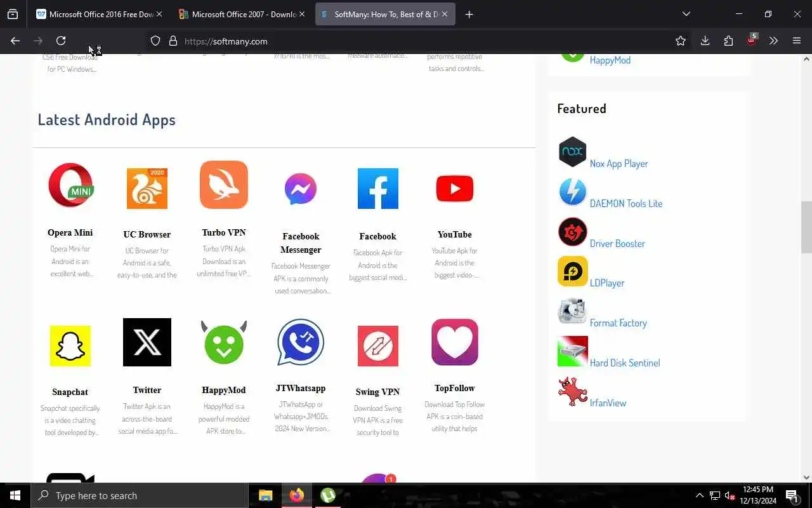Close the Microsoft Office 2016 tab

159,14
